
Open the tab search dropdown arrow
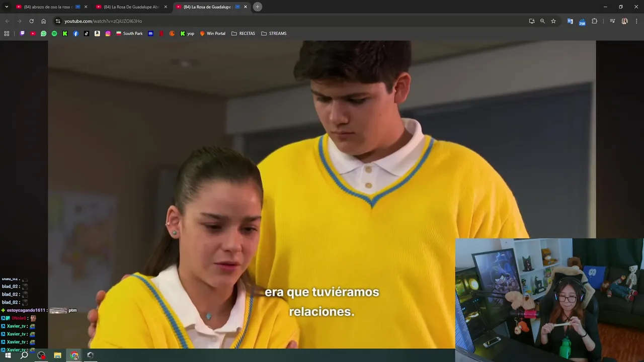pos(7,7)
